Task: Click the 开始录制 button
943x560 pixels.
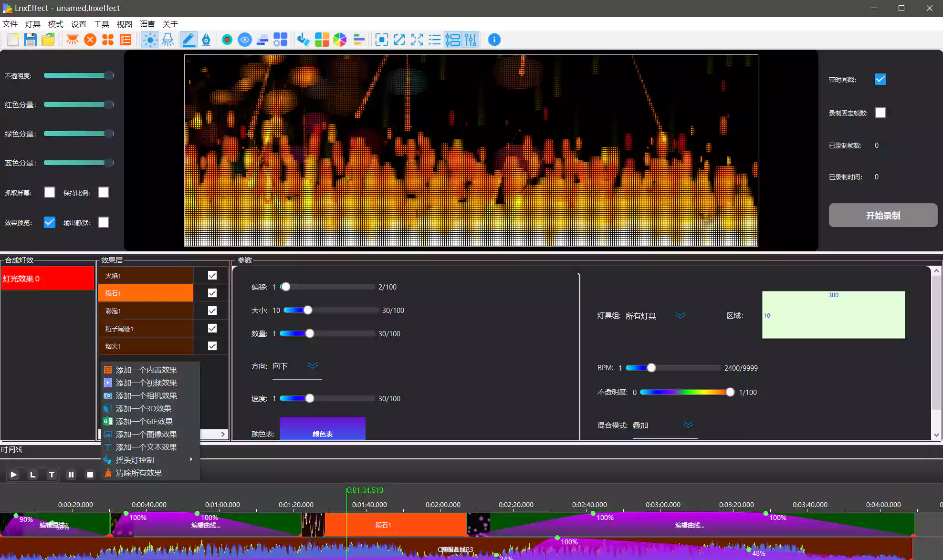Action: pos(882,215)
